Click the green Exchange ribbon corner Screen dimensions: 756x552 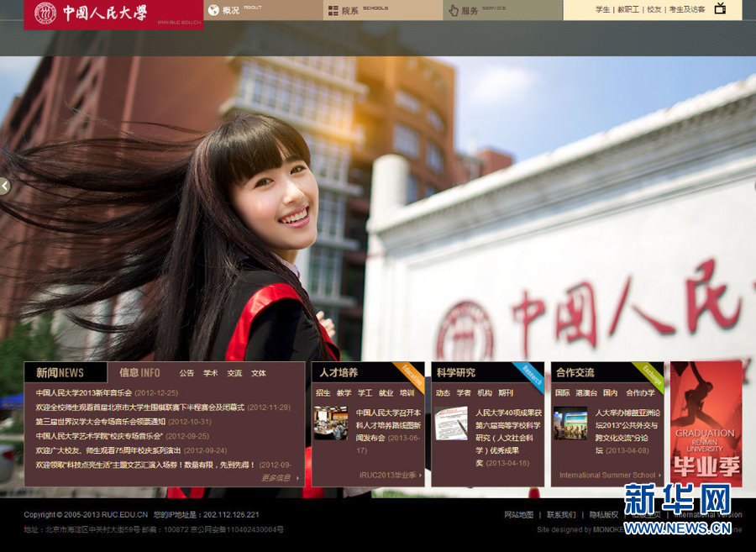coord(652,374)
